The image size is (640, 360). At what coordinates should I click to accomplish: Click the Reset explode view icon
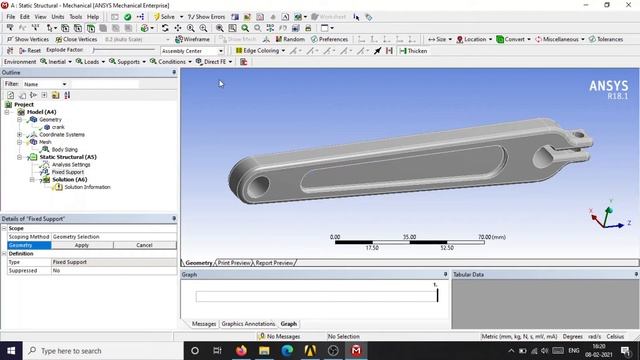(30, 51)
